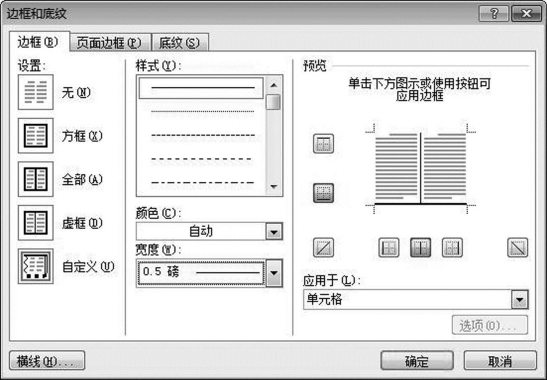The image size is (547, 380).
Task: Expand the 宽度 width dropdown showing 0.5 磅
Action: coord(209,273)
